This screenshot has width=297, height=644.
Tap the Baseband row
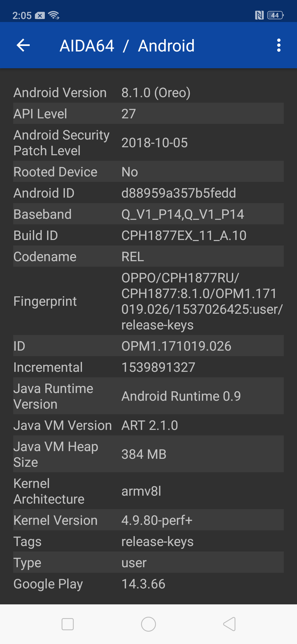[x=148, y=214]
